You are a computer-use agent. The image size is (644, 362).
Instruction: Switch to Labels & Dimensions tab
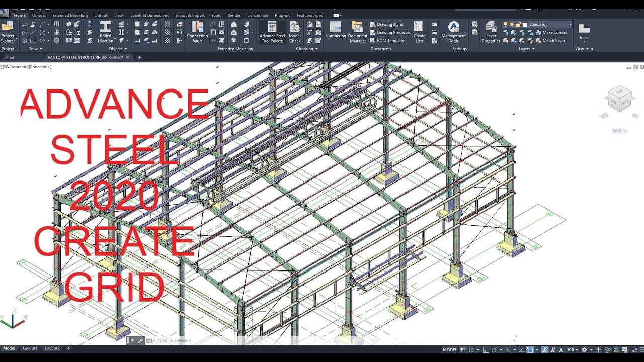pyautogui.click(x=149, y=15)
